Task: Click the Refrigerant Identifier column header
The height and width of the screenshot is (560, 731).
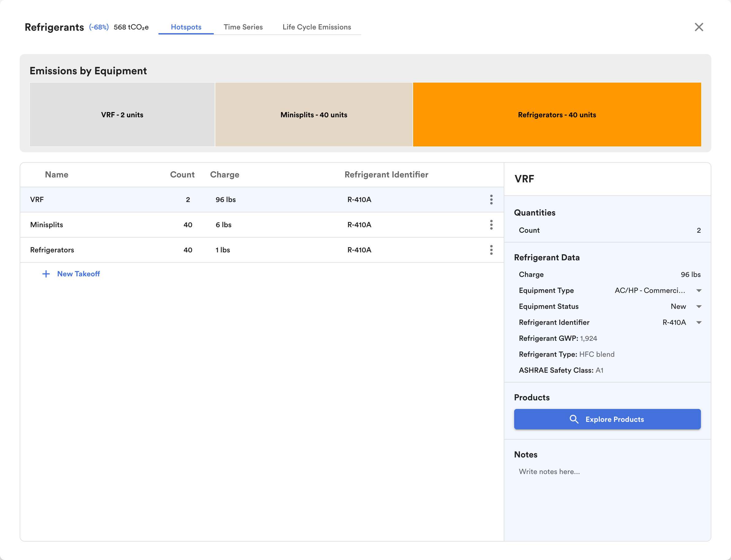Action: [x=386, y=175]
